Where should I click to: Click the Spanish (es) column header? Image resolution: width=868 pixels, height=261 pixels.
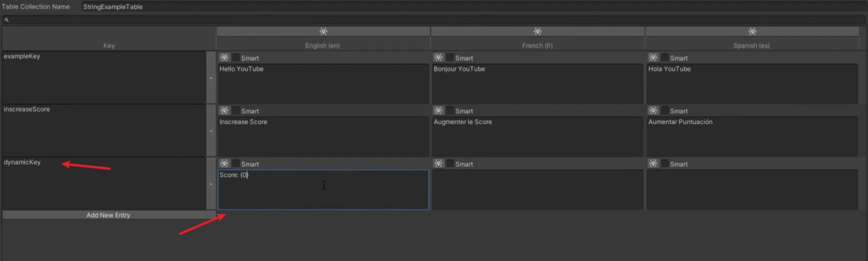pyautogui.click(x=753, y=45)
